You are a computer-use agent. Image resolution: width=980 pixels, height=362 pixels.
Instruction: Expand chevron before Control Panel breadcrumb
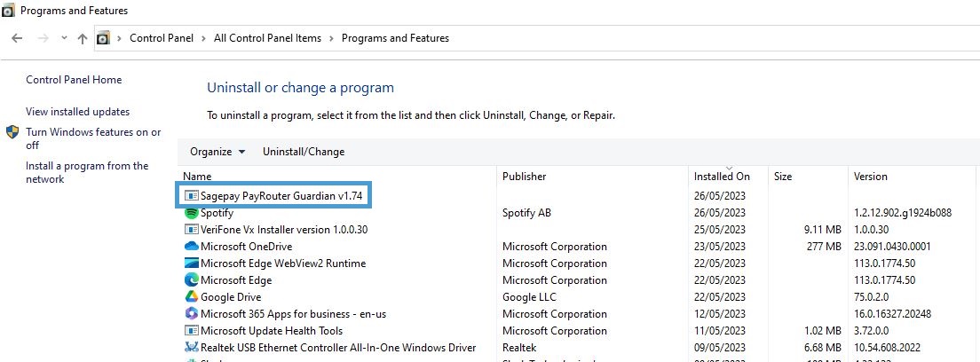click(119, 38)
